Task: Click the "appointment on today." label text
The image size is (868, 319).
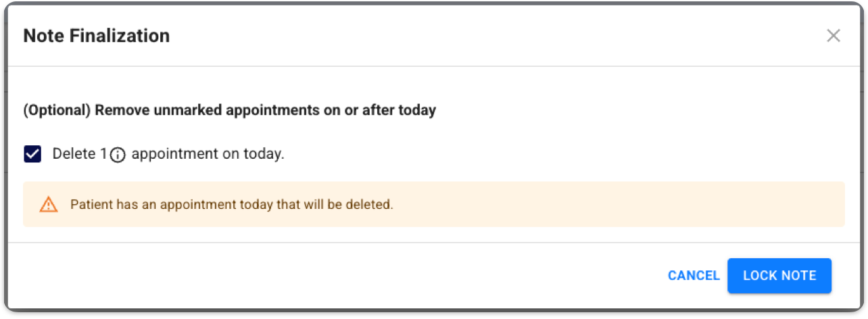Action: coord(208,154)
